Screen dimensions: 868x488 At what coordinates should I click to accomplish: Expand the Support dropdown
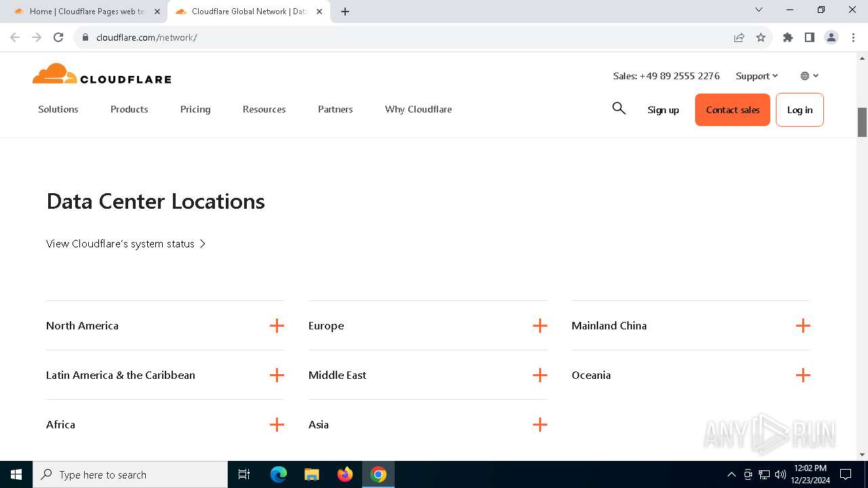point(757,76)
